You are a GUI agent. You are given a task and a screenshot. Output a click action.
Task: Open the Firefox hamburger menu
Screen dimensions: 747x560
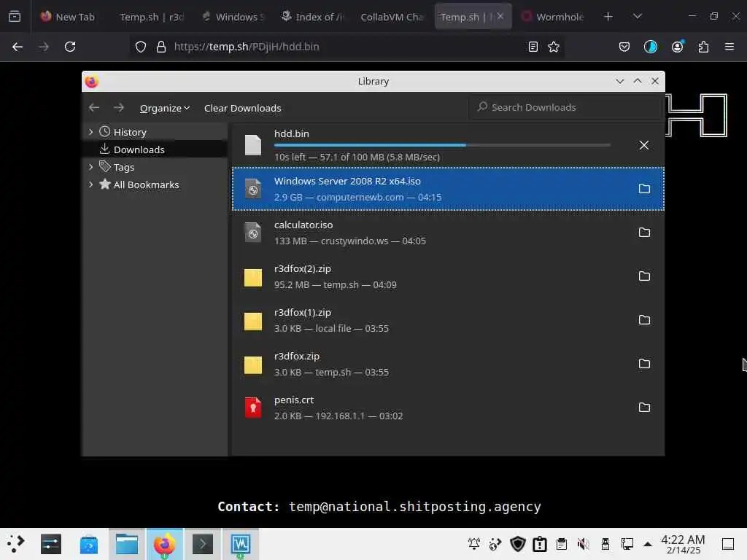(x=729, y=47)
